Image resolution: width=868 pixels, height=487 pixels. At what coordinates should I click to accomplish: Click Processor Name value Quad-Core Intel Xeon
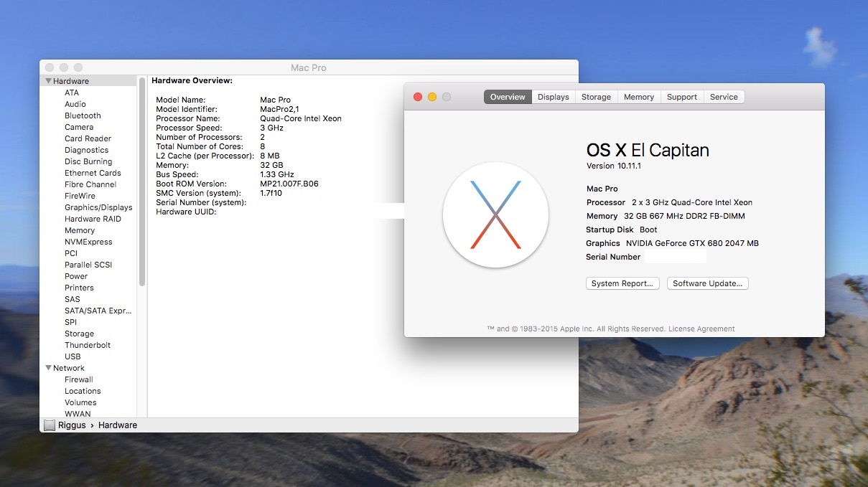(x=301, y=118)
